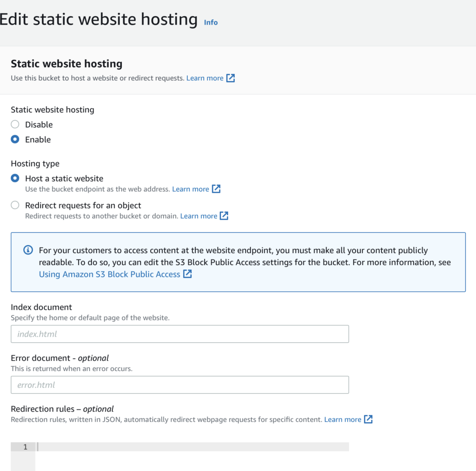Click into line 1 of redirection rules editor
476x471 pixels.
click(192, 447)
